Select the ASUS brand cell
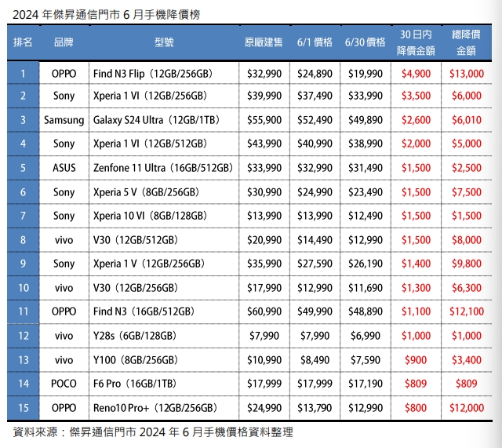The height and width of the screenshot is (448, 502). click(x=64, y=168)
